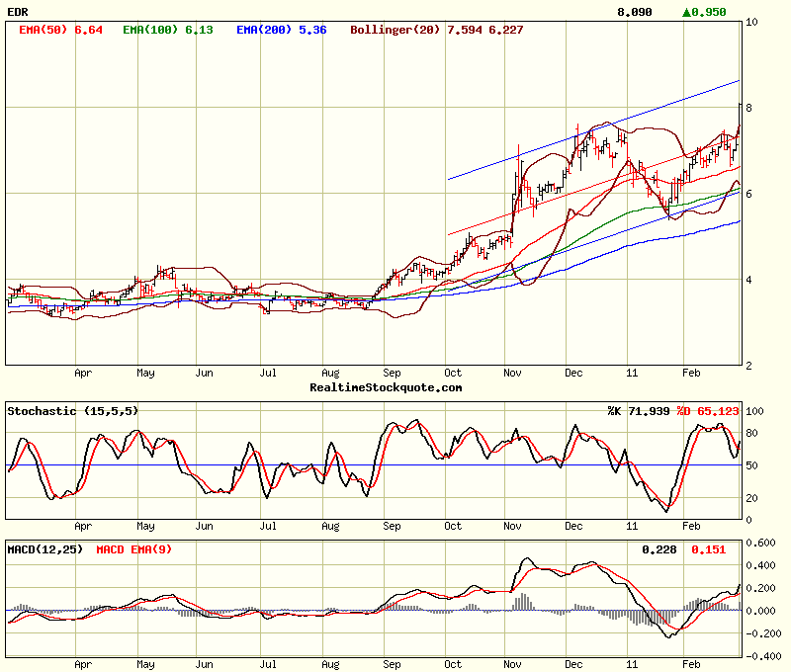Click the RealtimeStockquote.com label
The image size is (791, 672).
tap(386, 387)
